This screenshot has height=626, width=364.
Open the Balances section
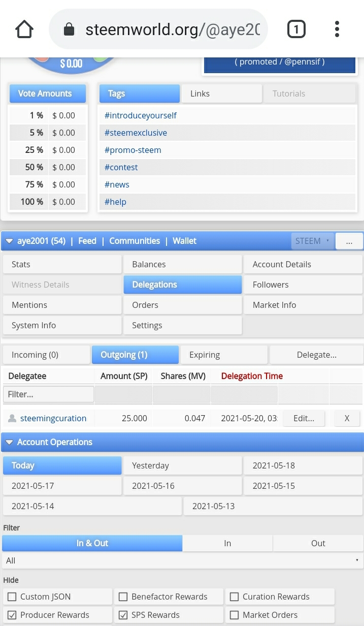[x=183, y=264]
